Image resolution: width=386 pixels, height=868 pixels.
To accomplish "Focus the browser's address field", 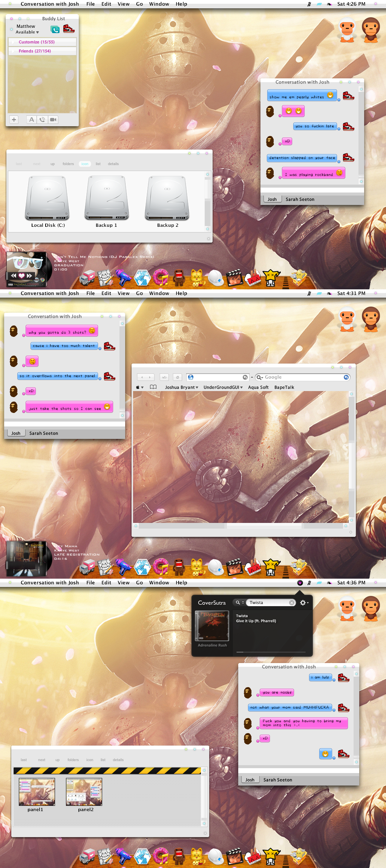I will [x=218, y=377].
